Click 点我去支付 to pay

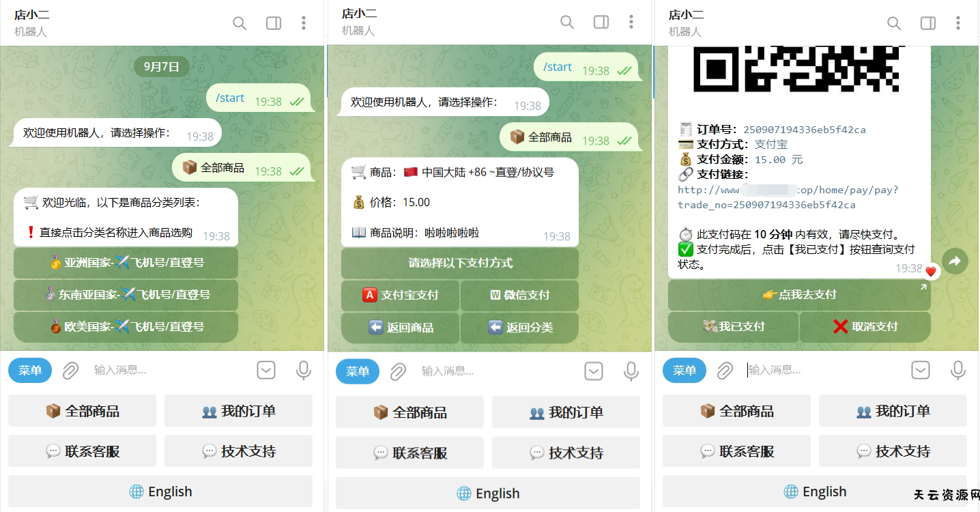coord(798,294)
